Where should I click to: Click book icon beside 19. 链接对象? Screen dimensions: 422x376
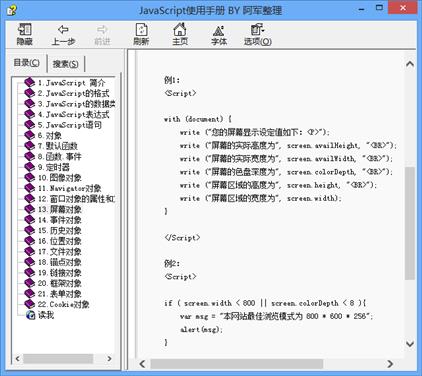(30, 273)
